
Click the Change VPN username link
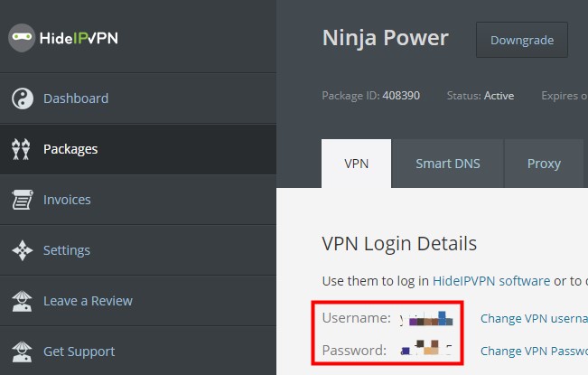tap(534, 318)
